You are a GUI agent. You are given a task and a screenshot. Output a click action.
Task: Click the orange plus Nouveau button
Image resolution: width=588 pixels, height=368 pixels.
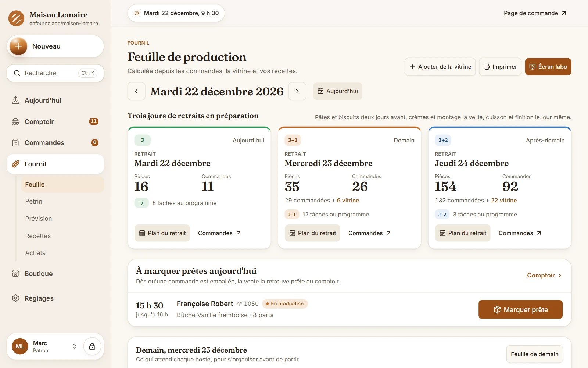55,46
